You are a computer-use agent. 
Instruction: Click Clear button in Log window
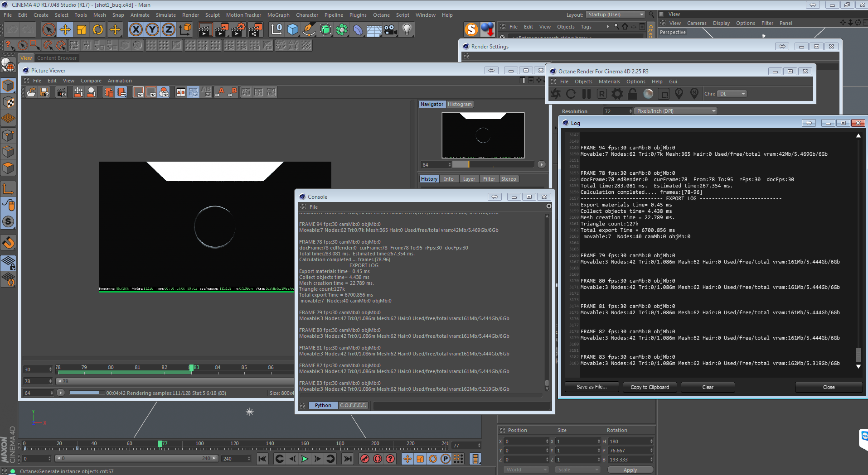tap(708, 387)
